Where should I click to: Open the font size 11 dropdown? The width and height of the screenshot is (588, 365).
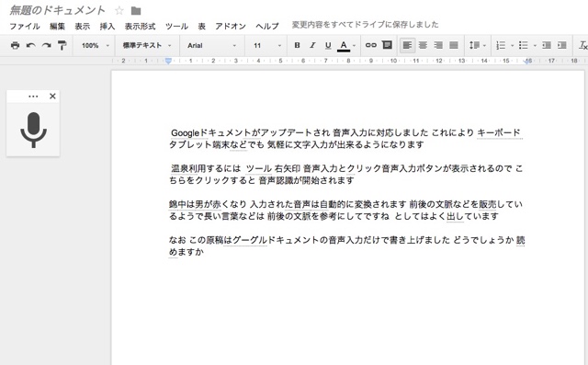point(267,45)
